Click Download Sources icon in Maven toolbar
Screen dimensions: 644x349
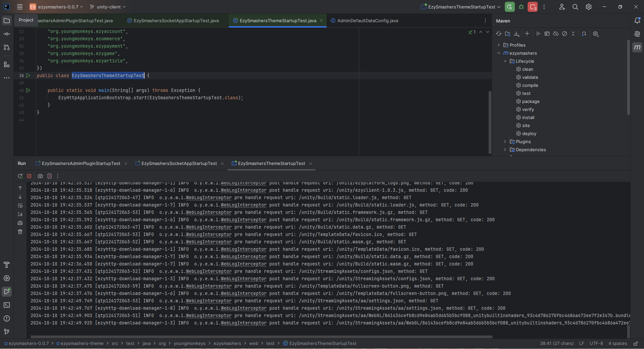[516, 34]
